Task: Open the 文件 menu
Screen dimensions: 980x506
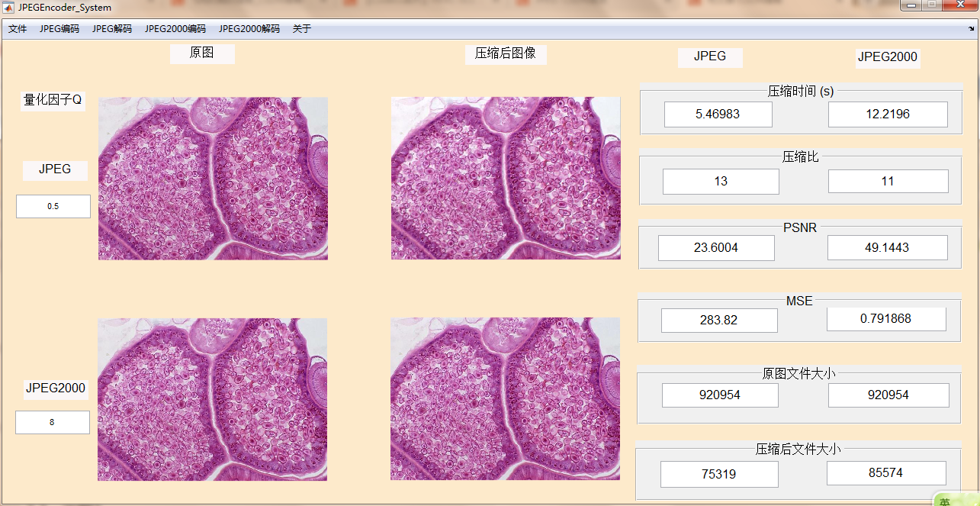Action: [18, 29]
